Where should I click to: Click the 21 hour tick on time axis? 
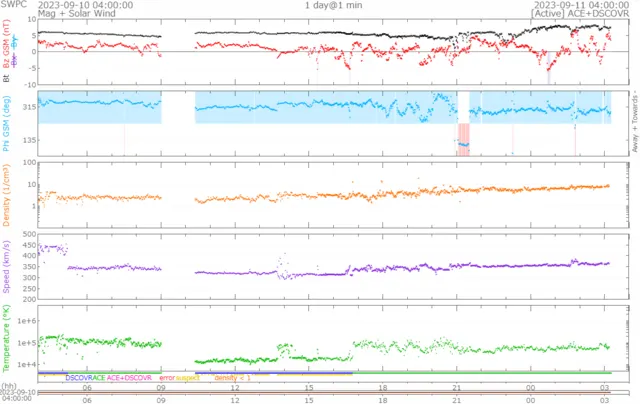tap(455, 386)
